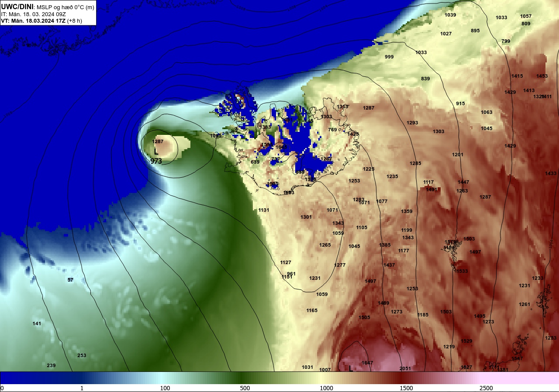Select the height value 1027
Image resolution: width=559 pixels, height=392 pixels.
point(446,34)
